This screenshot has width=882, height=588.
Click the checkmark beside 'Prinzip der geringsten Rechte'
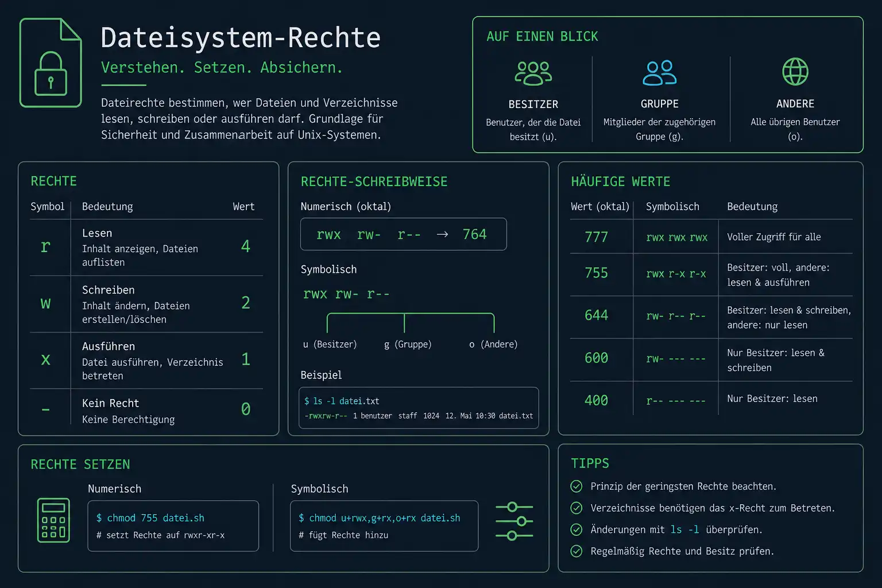pyautogui.click(x=577, y=486)
